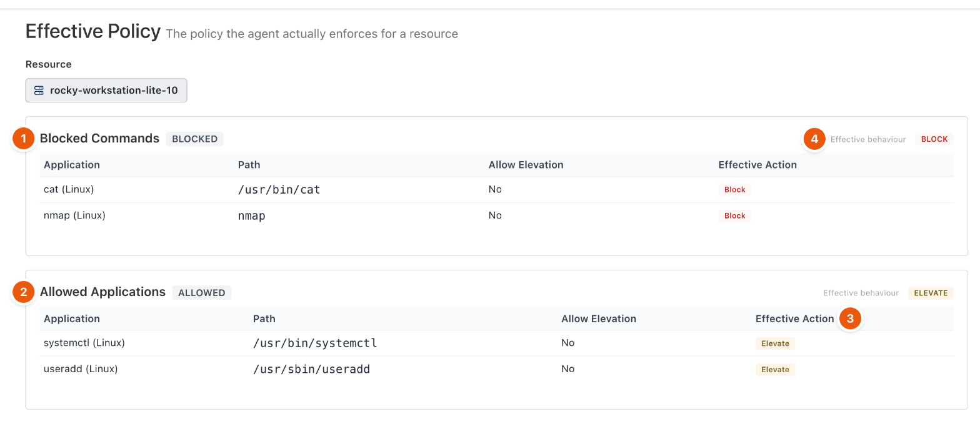Click the Elevate badge in the systemctl row
Image resolution: width=980 pixels, height=429 pixels.
pyautogui.click(x=775, y=343)
